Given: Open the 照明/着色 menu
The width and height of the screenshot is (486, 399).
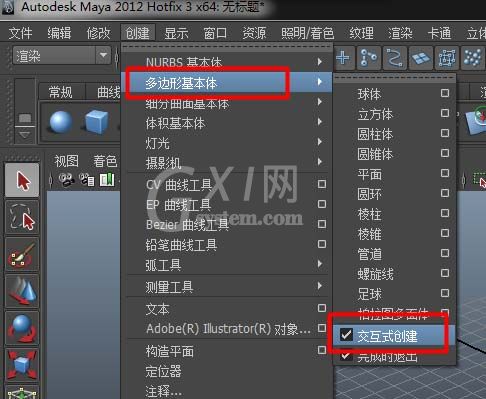Looking at the screenshot, I should (307, 33).
